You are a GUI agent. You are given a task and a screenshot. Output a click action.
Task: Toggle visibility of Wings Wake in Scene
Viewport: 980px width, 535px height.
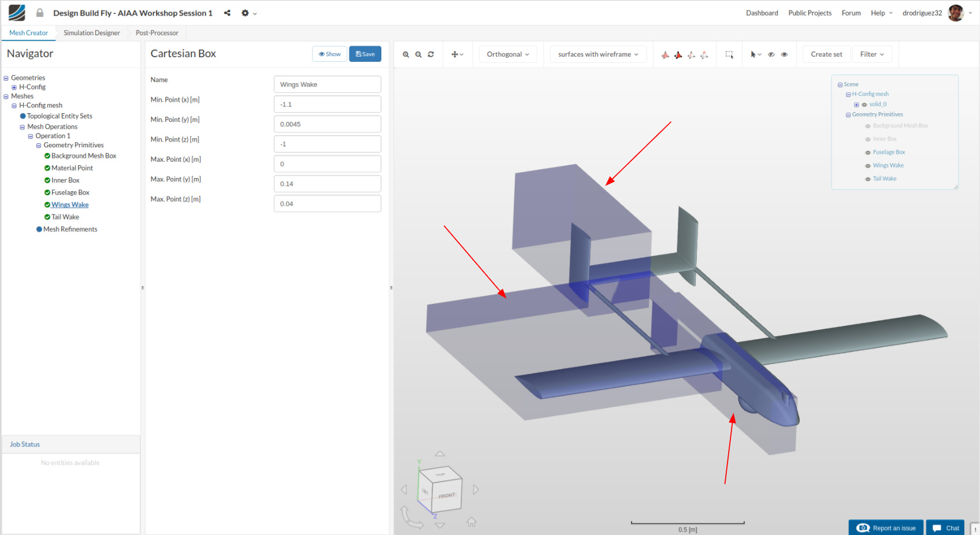pos(868,166)
